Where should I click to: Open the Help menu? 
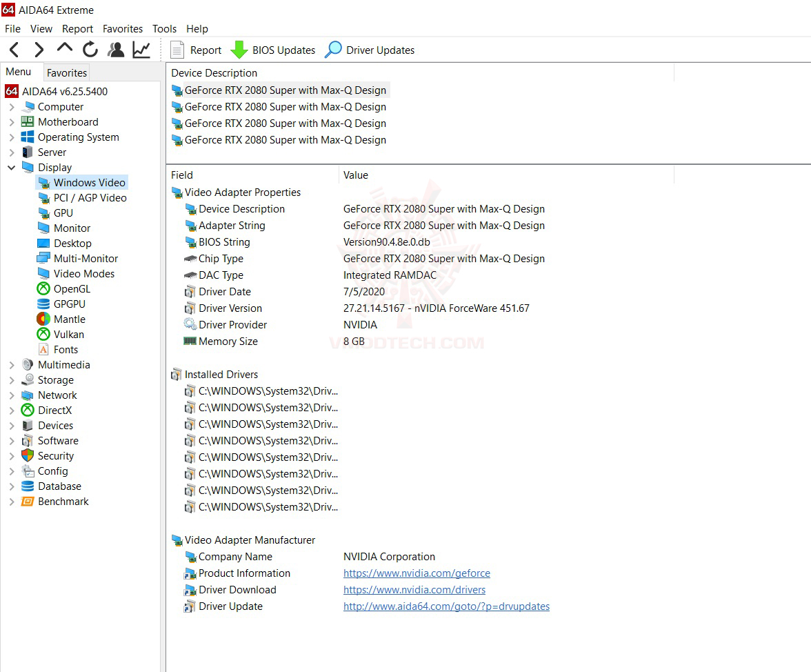197,29
